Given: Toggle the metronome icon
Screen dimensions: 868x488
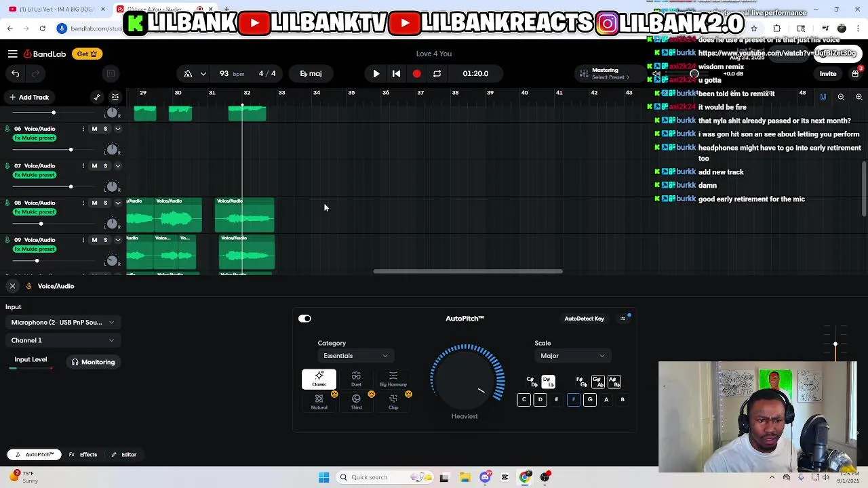Looking at the screenshot, I should point(188,73).
